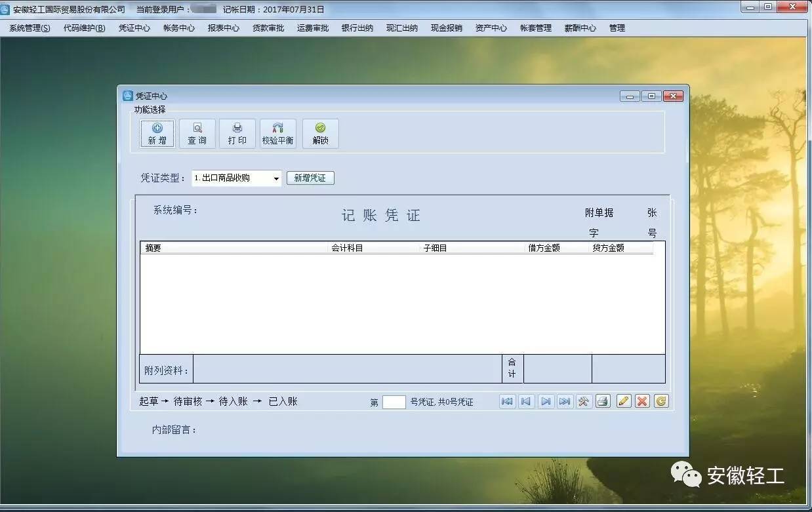The image size is (812, 512).
Task: Click the printer icon in bottom navigation
Action: pyautogui.click(x=603, y=401)
